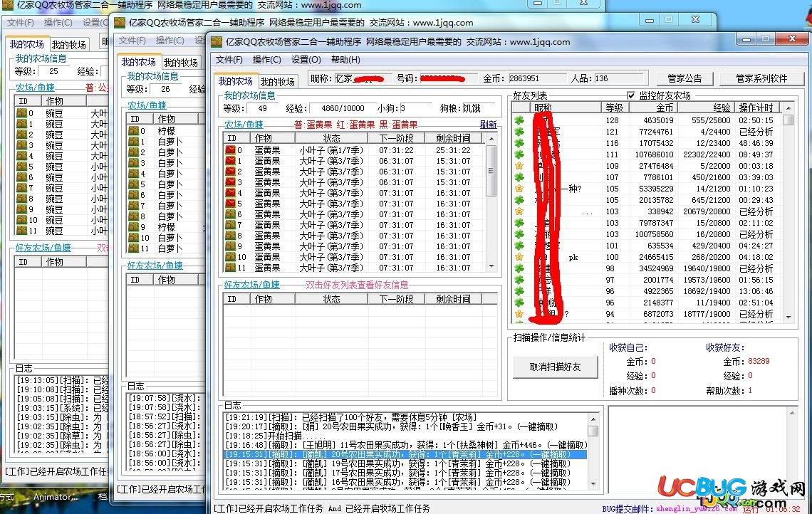Click friend icon on level 98 row

point(519,268)
